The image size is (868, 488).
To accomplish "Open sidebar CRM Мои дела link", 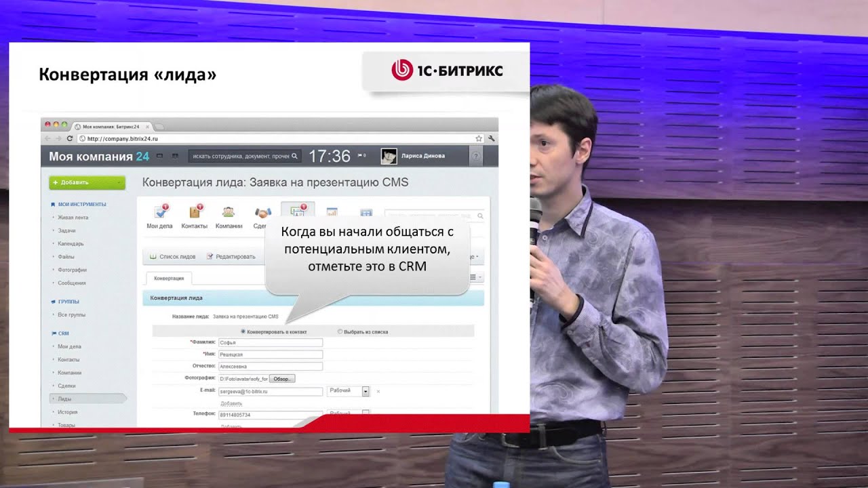I will (69, 346).
